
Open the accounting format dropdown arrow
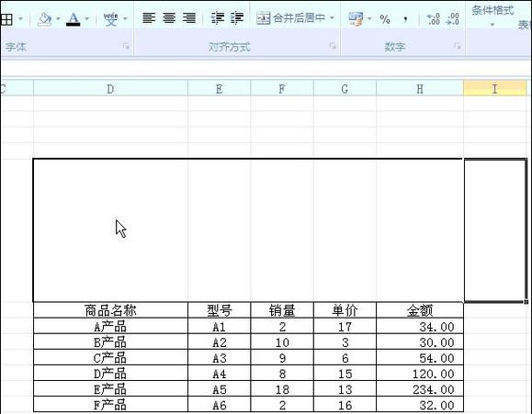[369, 19]
